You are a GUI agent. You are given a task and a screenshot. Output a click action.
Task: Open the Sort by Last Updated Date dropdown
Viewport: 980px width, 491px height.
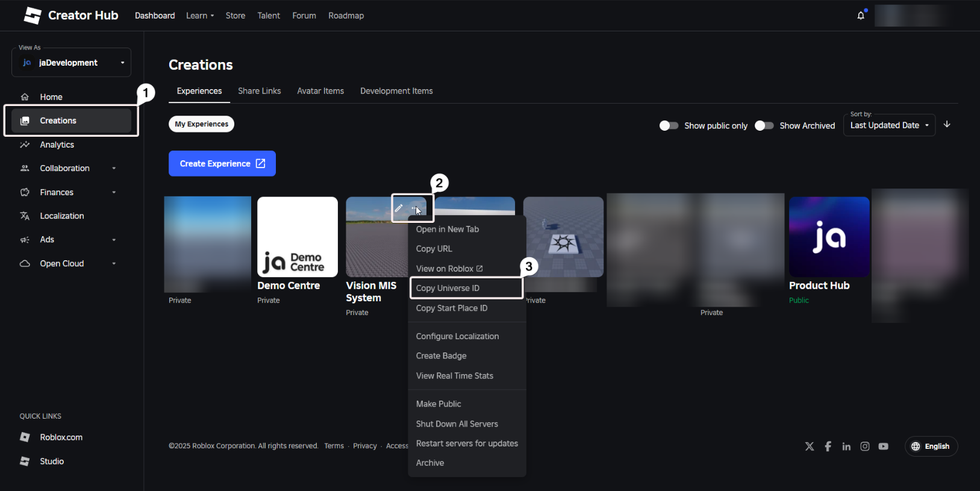889,125
